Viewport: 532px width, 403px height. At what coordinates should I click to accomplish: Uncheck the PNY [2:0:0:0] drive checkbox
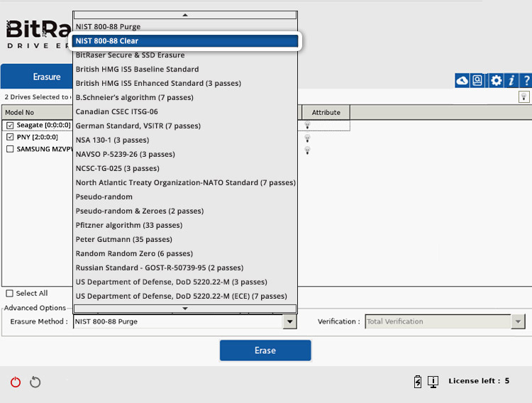pos(10,137)
